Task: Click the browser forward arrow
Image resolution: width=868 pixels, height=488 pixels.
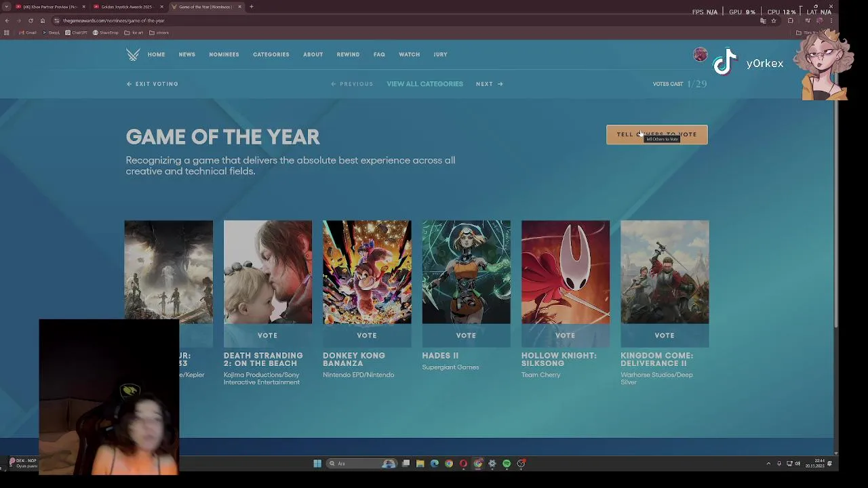Action: [x=18, y=20]
